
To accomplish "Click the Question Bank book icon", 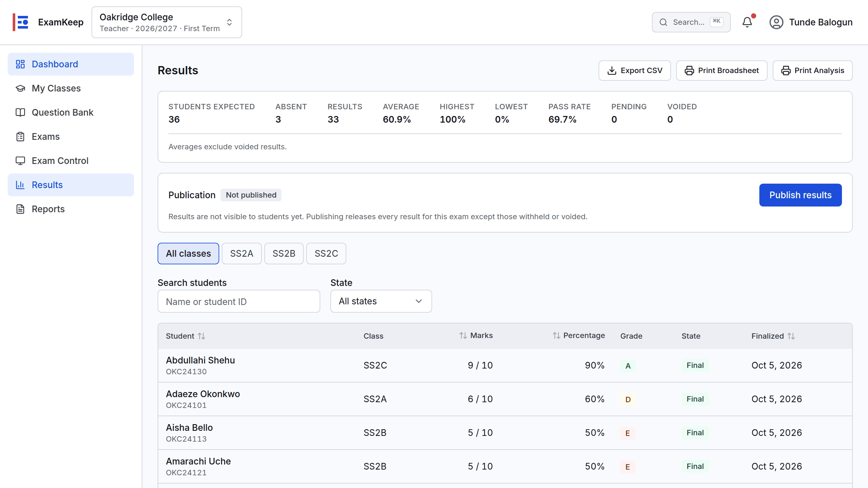I will pos(20,112).
